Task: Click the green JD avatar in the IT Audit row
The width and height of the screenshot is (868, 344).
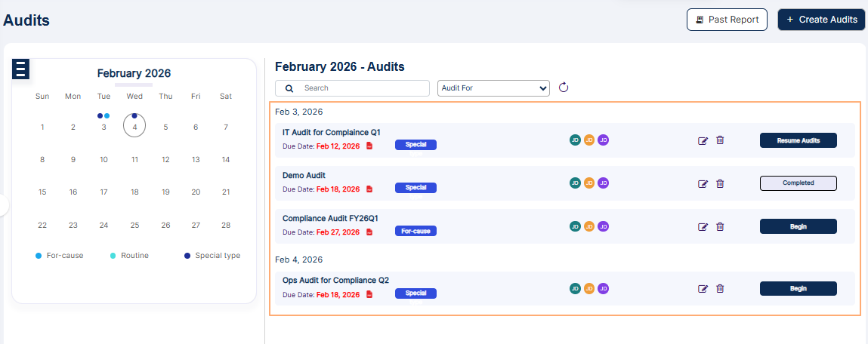Action: (x=575, y=140)
